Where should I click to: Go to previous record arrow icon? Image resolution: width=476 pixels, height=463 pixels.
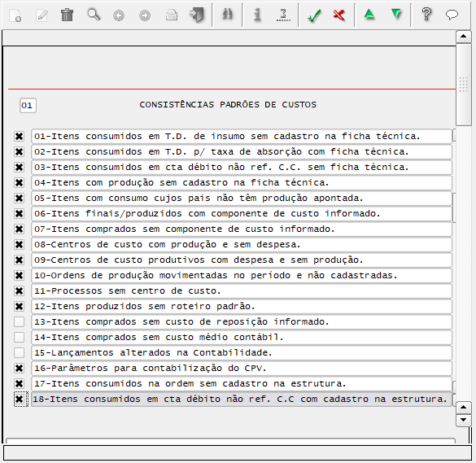pos(119,15)
